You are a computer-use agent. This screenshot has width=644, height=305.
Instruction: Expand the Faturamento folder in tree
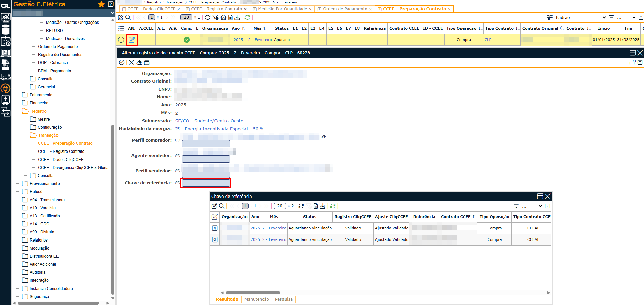[41, 95]
